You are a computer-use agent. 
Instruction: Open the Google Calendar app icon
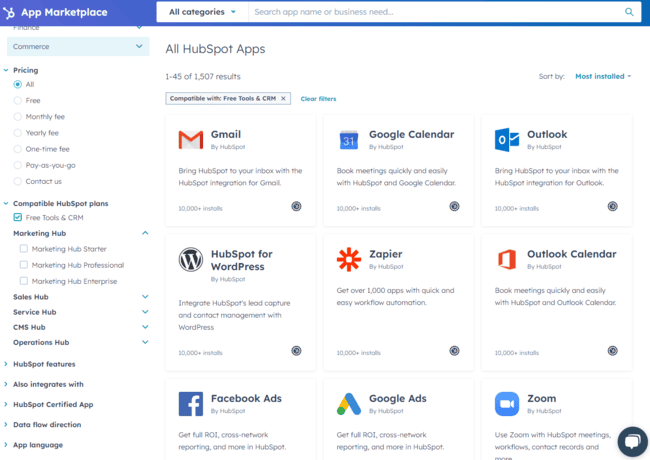coord(349,140)
